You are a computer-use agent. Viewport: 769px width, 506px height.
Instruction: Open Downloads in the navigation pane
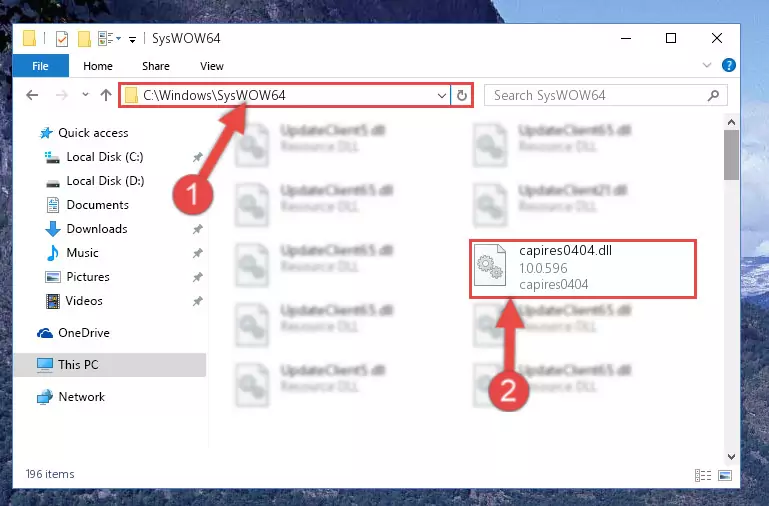(97, 229)
